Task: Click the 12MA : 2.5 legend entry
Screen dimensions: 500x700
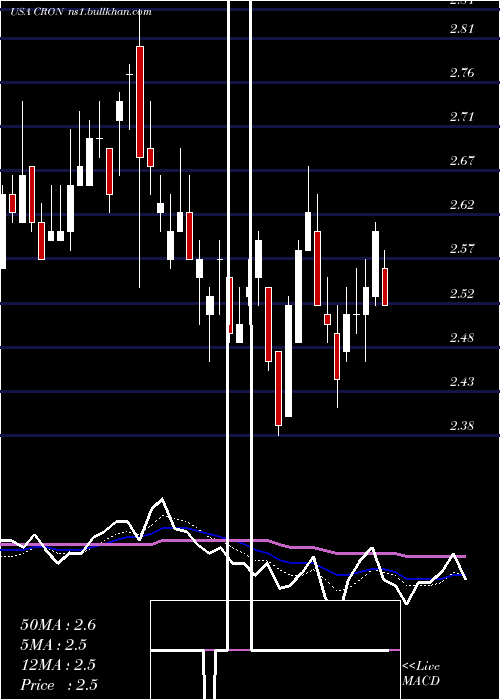Action: coord(58,665)
